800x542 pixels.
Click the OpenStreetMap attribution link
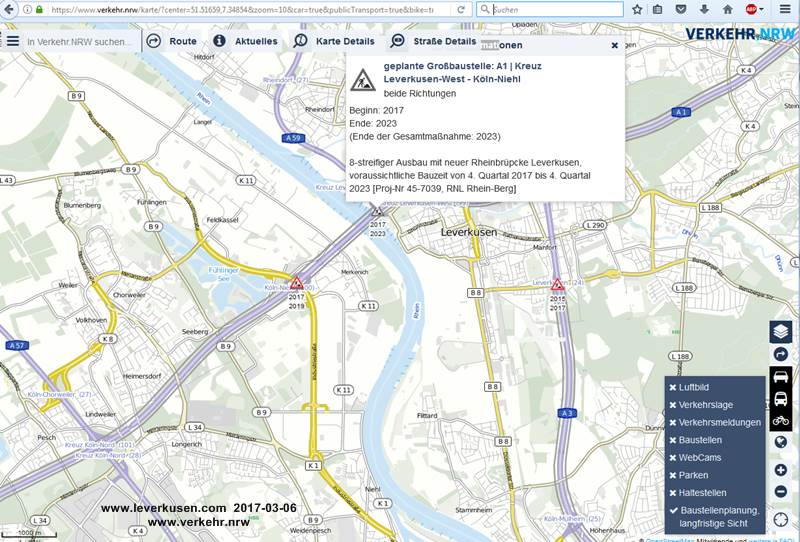pyautogui.click(x=670, y=539)
